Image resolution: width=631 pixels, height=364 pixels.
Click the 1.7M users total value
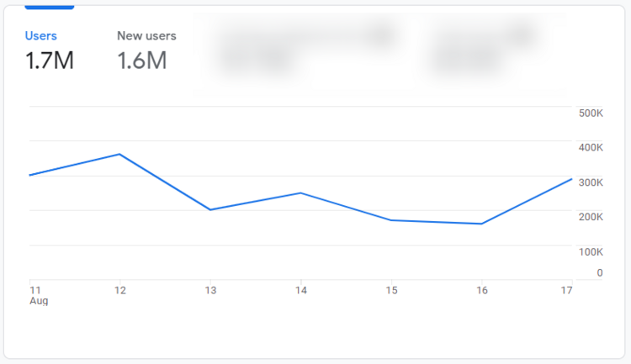click(49, 61)
